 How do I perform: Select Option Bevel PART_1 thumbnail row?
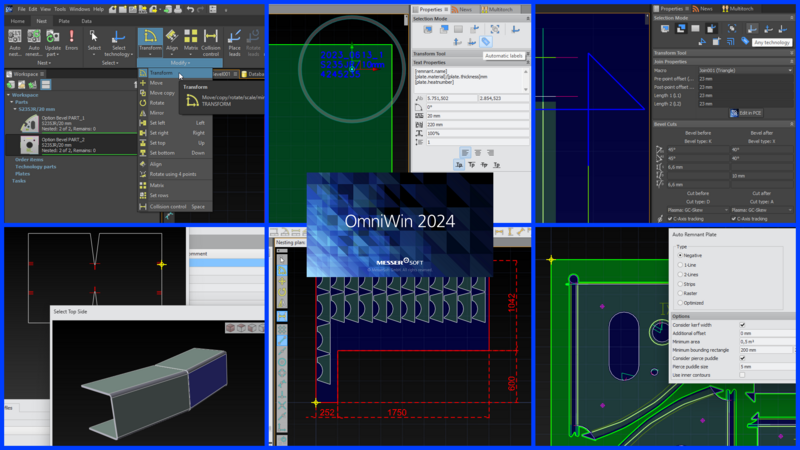[x=71, y=123]
